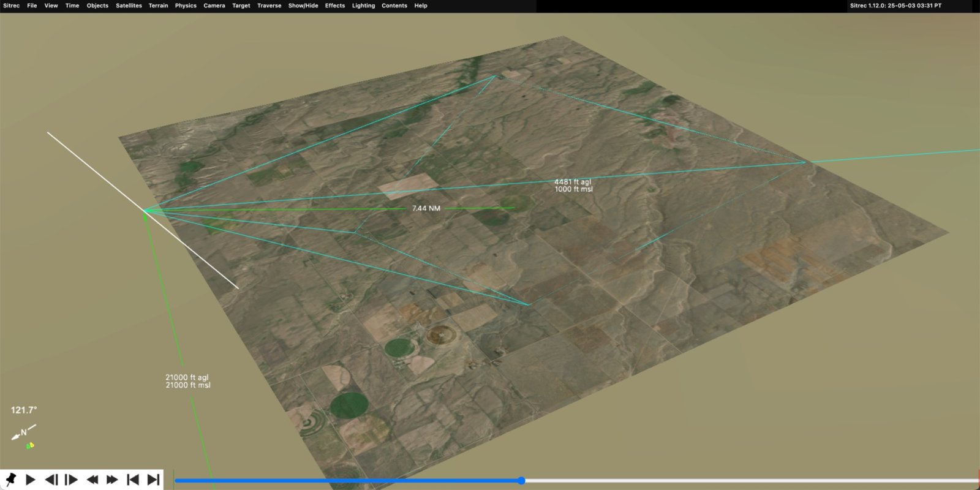Image resolution: width=980 pixels, height=490 pixels.
Task: Open the File menu
Action: pyautogui.click(x=32, y=6)
